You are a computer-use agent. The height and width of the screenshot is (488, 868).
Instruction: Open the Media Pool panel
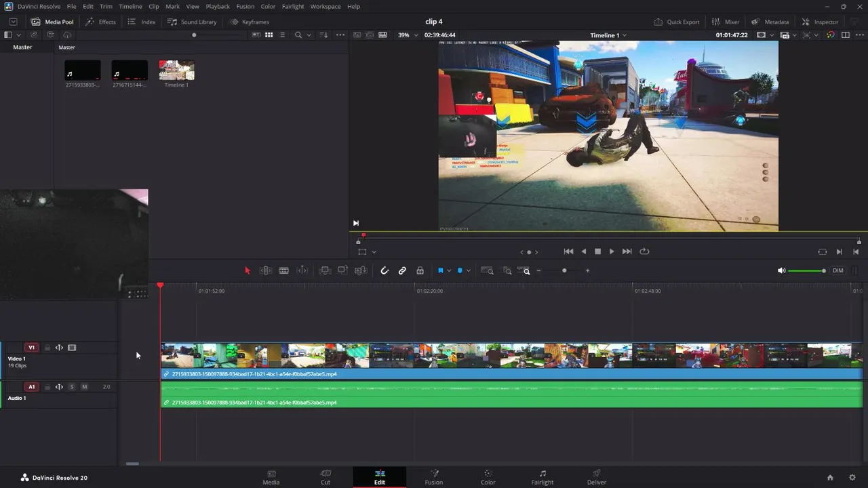pyautogui.click(x=52, y=22)
